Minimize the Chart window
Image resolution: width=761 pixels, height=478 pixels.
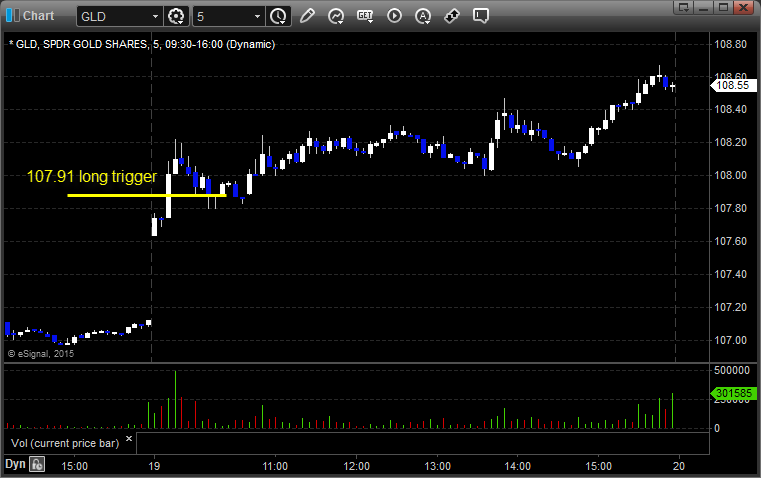[703, 7]
